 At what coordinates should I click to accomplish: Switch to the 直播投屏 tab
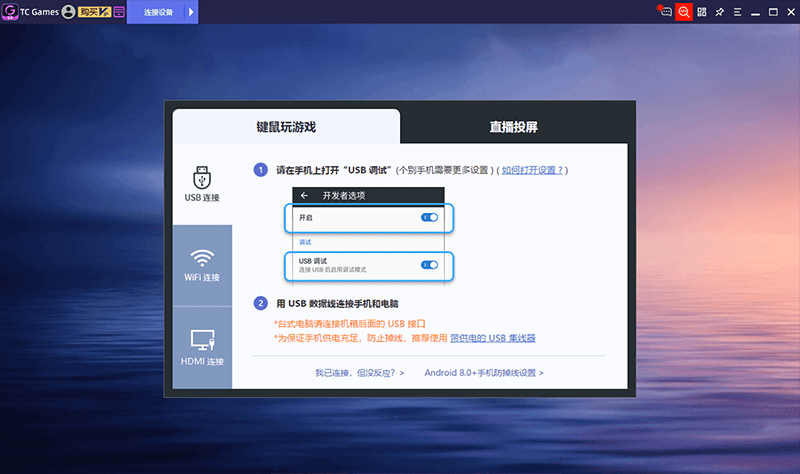(x=514, y=127)
